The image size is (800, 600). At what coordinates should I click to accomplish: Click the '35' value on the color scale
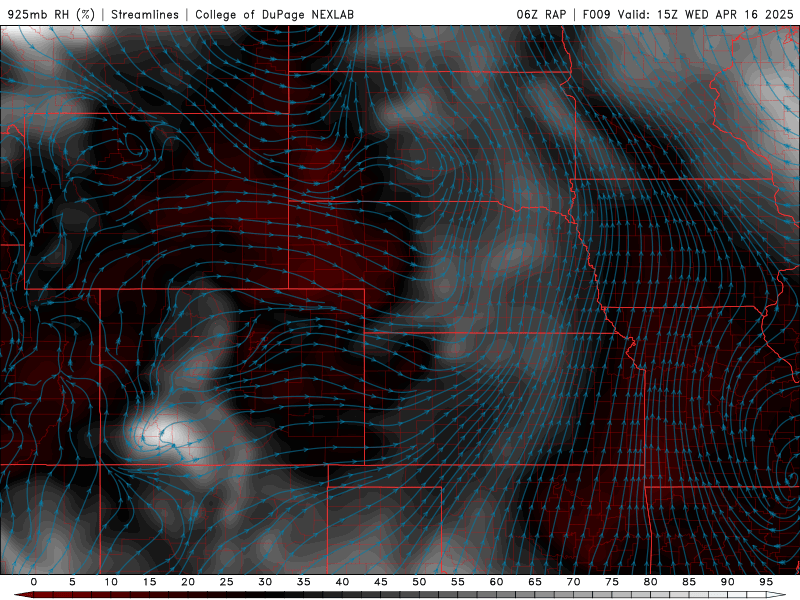click(x=304, y=582)
